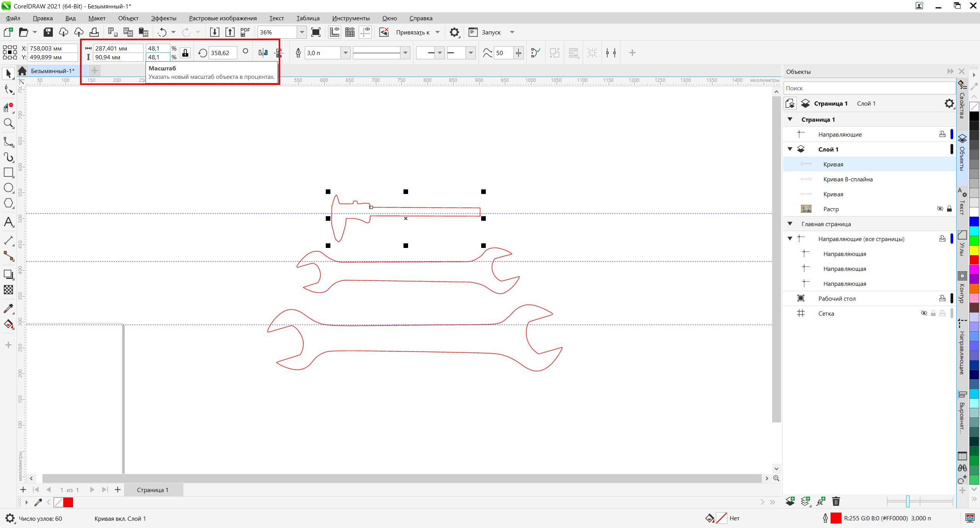Image resolution: width=980 pixels, height=528 pixels.
Task: Pick the Rectangle tool
Action: coord(8,173)
